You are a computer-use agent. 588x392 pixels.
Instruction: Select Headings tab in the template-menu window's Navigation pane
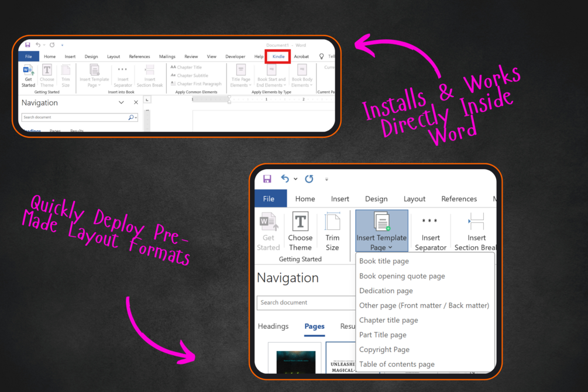pos(273,326)
